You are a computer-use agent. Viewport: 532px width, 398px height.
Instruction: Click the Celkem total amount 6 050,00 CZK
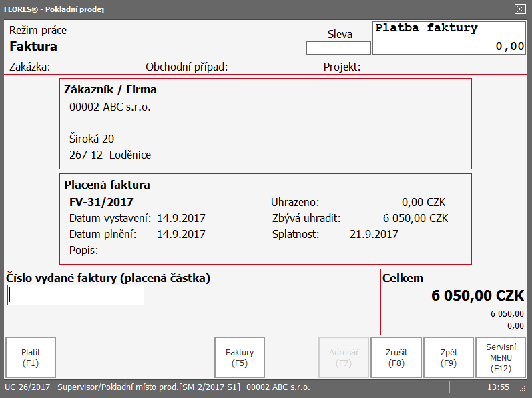(478, 296)
